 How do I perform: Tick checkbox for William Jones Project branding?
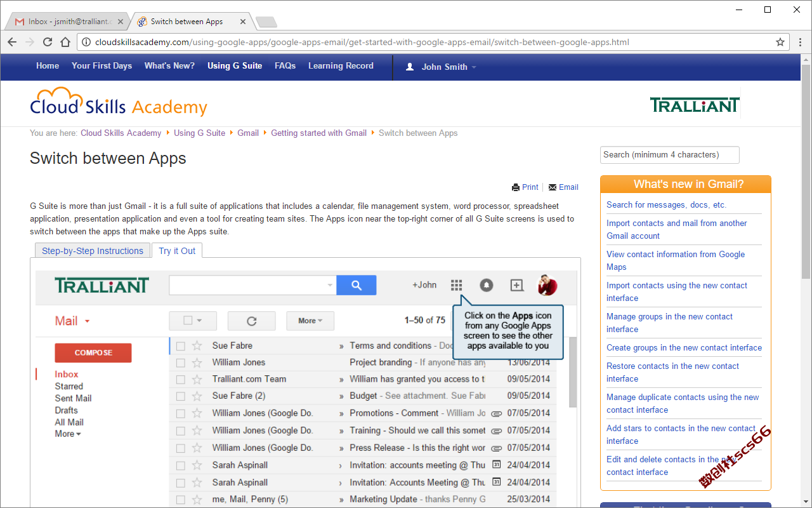(181, 363)
